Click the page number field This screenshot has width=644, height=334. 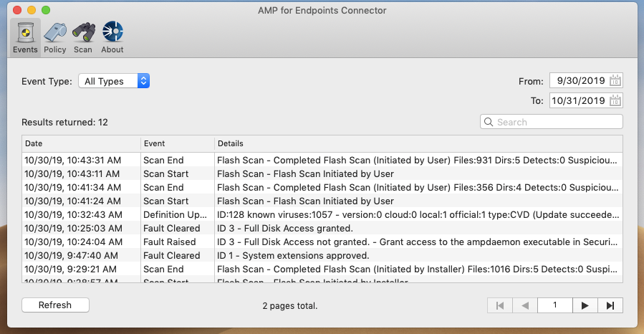[x=555, y=305]
